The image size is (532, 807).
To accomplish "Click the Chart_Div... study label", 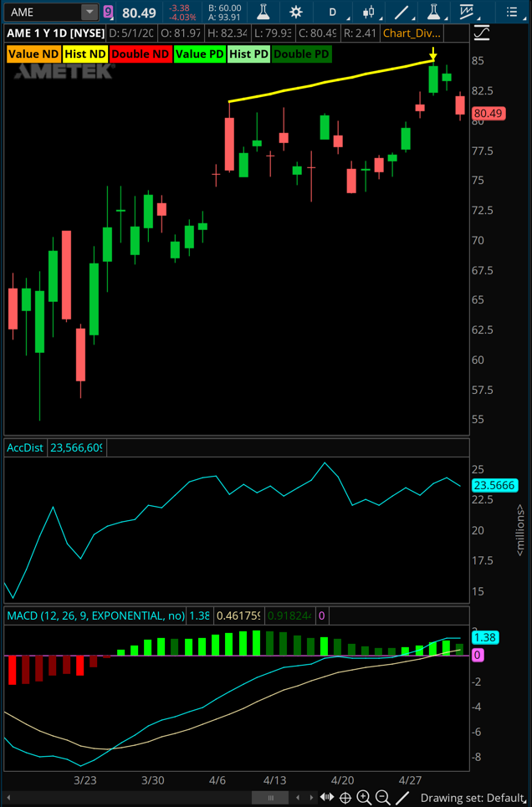I will 412,33.
